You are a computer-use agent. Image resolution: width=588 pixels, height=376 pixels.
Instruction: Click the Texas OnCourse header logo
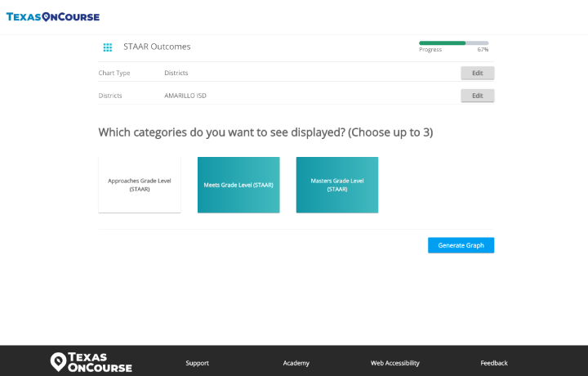pyautogui.click(x=53, y=16)
